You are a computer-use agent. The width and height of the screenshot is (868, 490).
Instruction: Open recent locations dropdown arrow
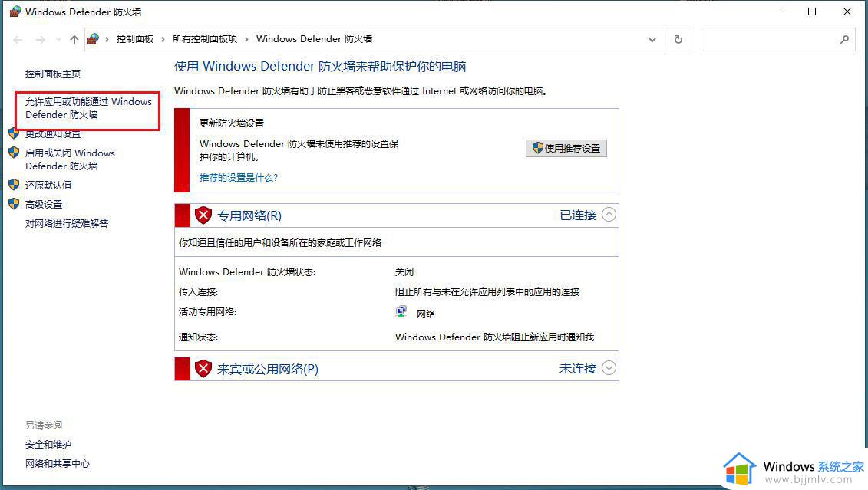58,40
